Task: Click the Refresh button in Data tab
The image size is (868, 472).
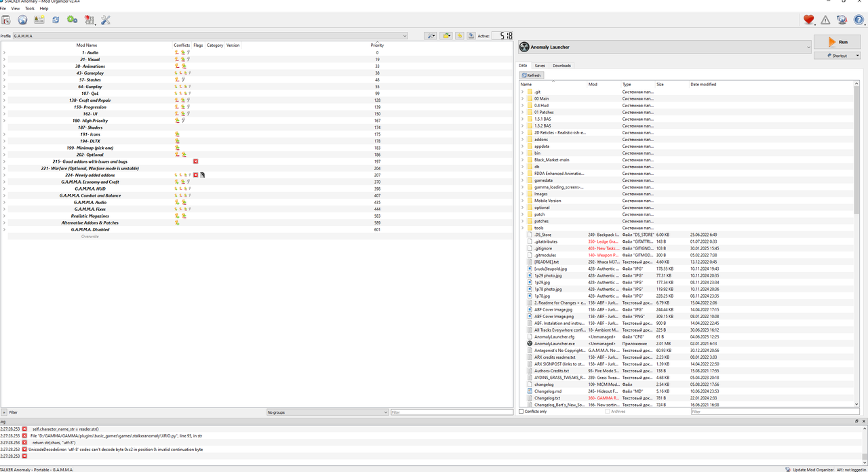Action: tap(531, 75)
